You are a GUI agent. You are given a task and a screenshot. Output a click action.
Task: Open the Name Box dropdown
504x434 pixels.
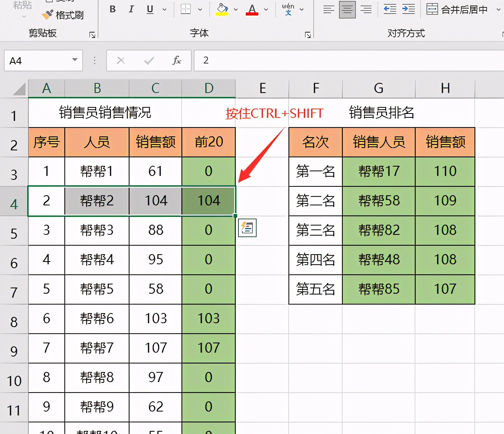click(74, 60)
